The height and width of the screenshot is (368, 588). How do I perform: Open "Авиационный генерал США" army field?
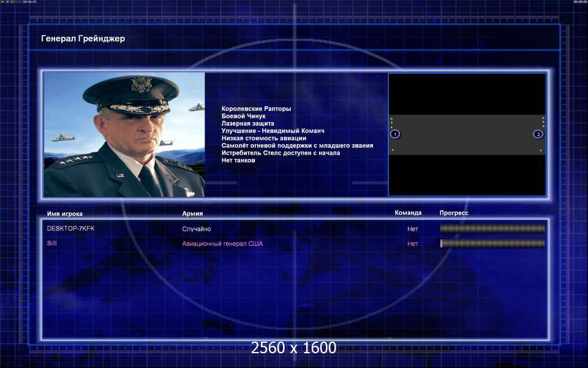[222, 243]
